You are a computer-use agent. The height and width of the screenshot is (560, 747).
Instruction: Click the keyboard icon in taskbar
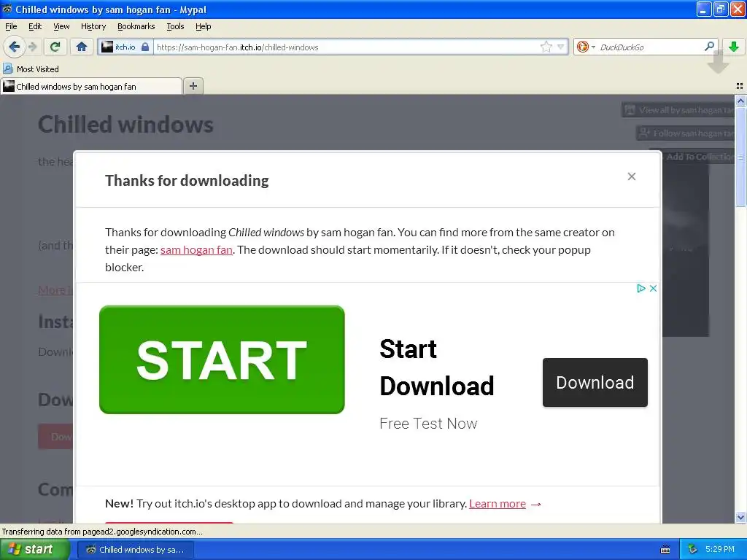665,550
